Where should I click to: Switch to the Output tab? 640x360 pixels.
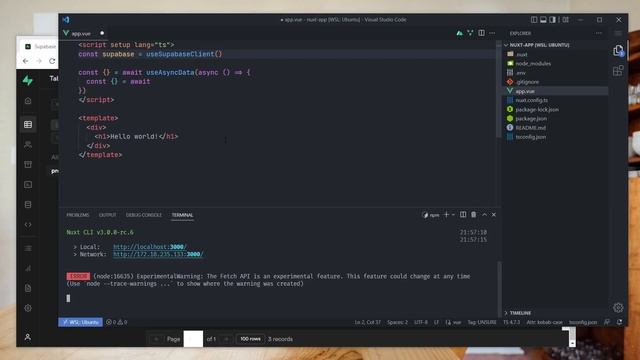(107, 215)
